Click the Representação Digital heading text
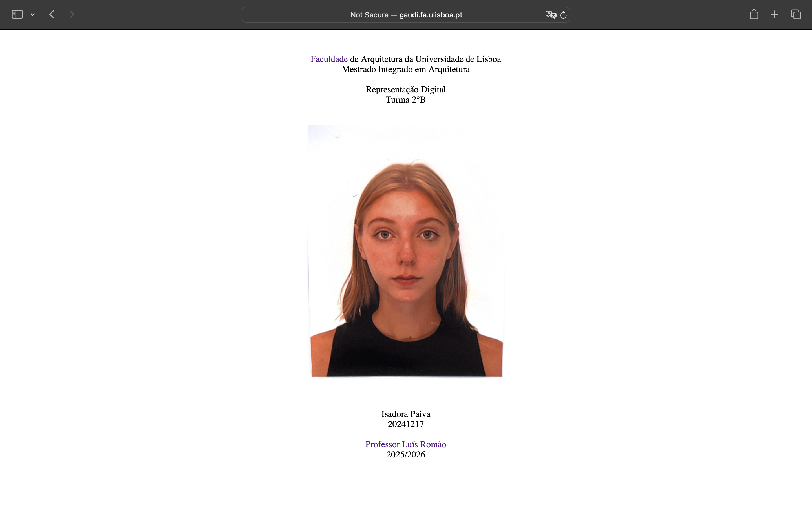The image size is (812, 507). (x=406, y=90)
